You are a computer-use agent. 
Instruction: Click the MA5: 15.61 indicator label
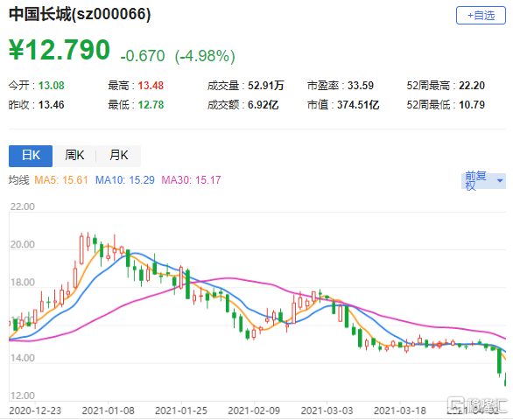click(x=61, y=180)
